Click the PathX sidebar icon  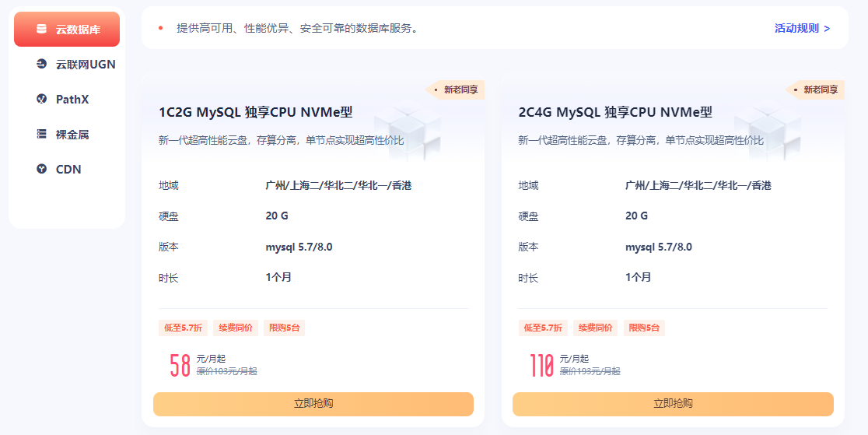point(41,100)
